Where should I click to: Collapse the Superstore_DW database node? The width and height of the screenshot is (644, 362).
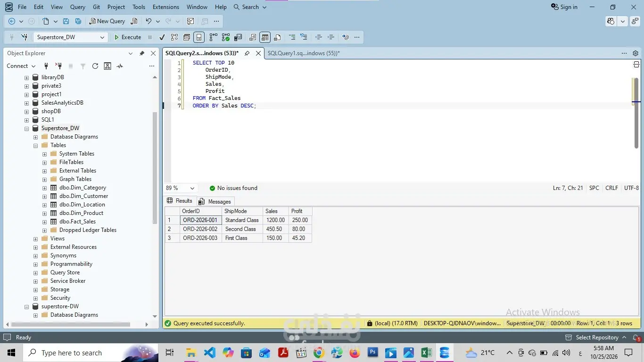pos(27,128)
